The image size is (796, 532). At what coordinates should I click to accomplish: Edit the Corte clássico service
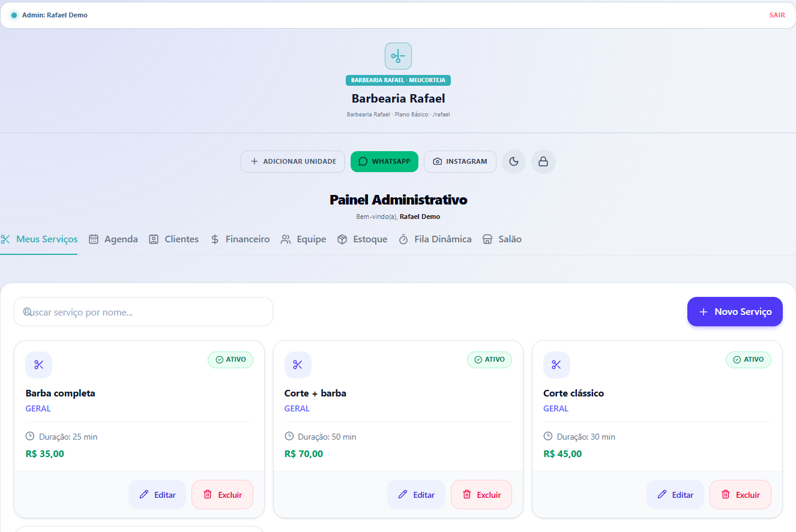tap(675, 495)
